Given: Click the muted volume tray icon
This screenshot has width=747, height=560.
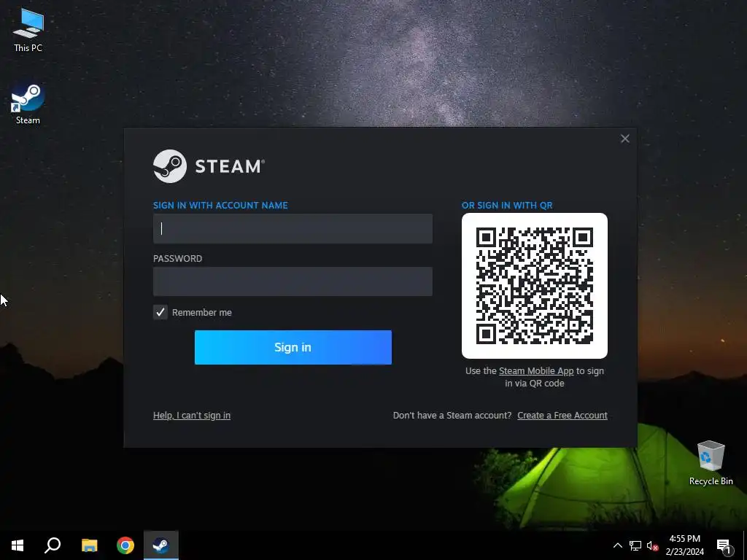Looking at the screenshot, I should pyautogui.click(x=652, y=545).
